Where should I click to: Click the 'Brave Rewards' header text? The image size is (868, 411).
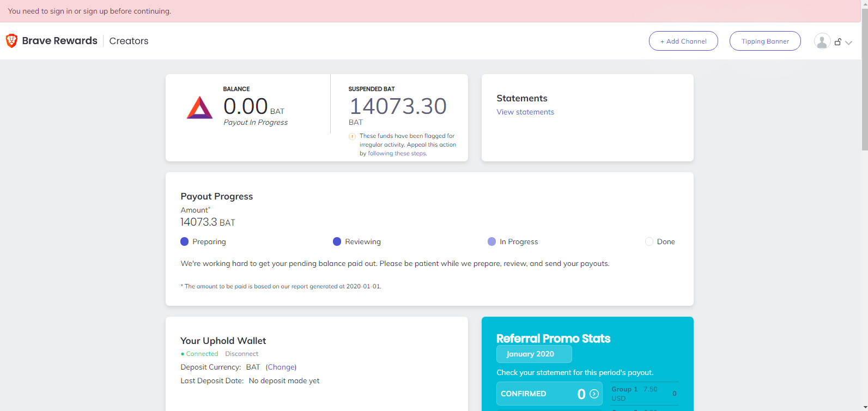pos(60,41)
